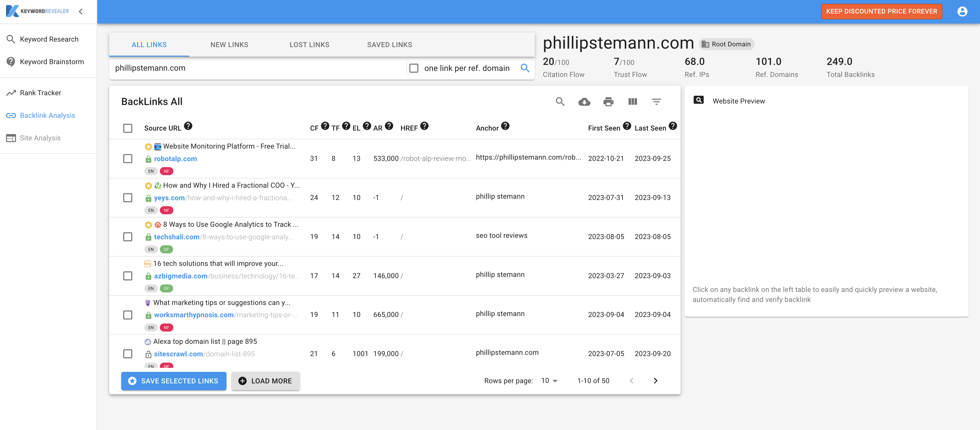The height and width of the screenshot is (430, 980).
Task: Switch to the NEW LINKS tab
Action: coord(229,45)
